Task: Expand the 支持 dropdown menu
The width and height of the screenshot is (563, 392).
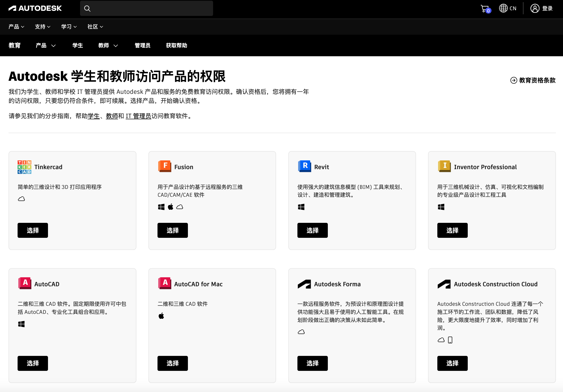Action: 43,27
